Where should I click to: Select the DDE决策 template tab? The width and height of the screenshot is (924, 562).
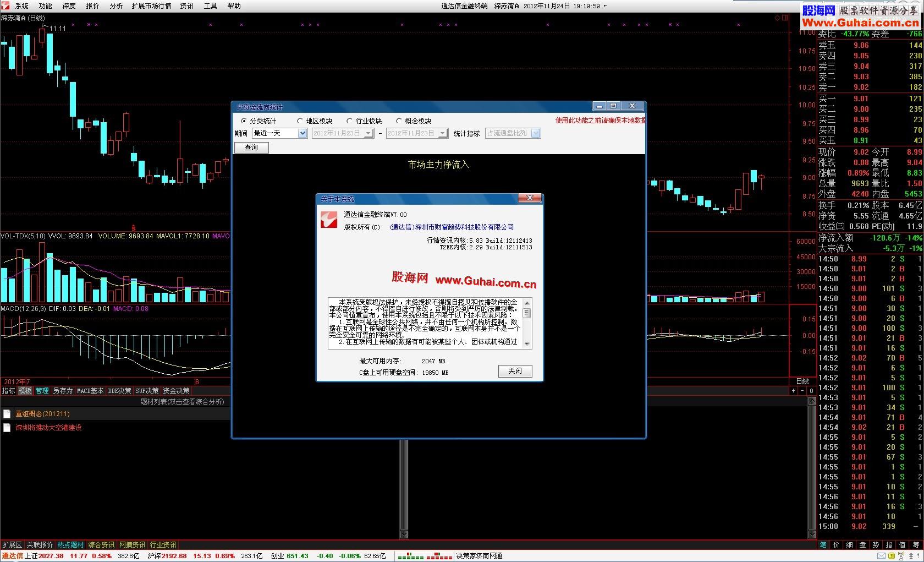[119, 390]
